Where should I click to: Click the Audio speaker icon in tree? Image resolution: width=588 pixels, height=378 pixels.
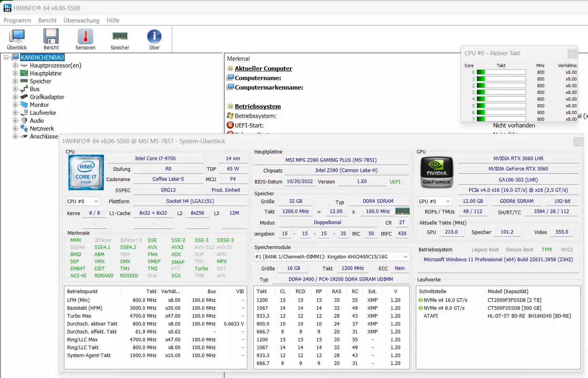[x=24, y=120]
